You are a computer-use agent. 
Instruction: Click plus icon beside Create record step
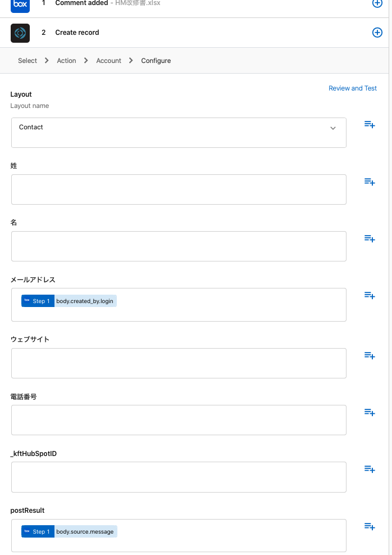[x=377, y=33]
